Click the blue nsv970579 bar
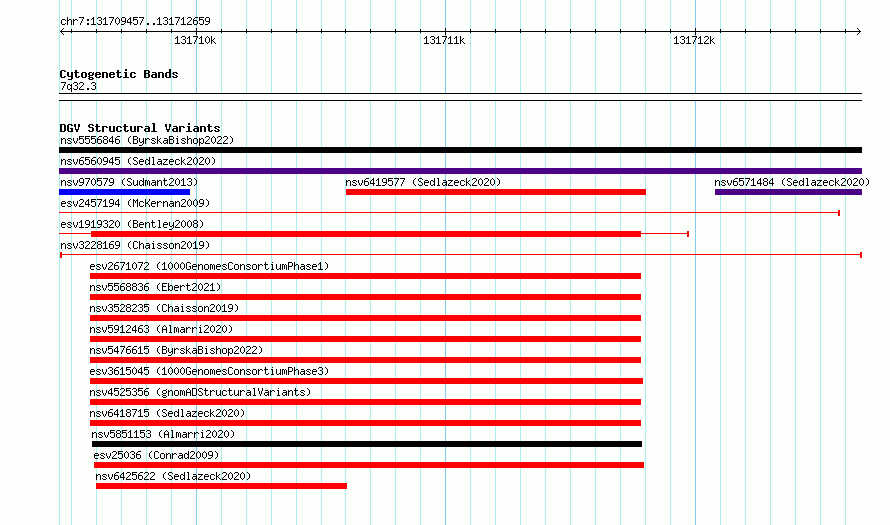This screenshot has width=890, height=525. [x=124, y=192]
